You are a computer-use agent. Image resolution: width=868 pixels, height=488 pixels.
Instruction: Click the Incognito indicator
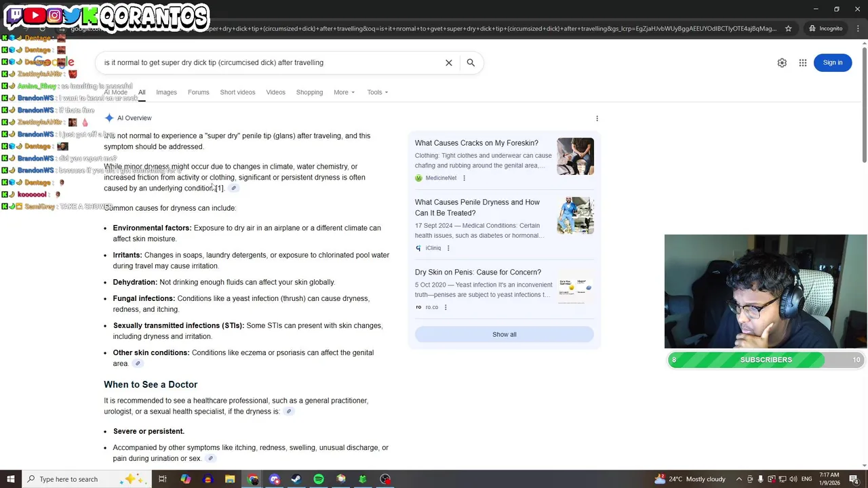[825, 28]
